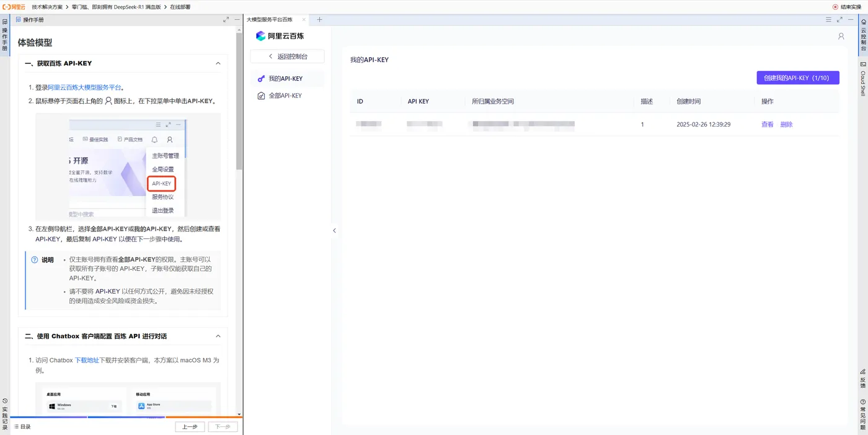Image resolution: width=868 pixels, height=435 pixels.
Task: Open the 云控制台 side tab
Action: point(863,34)
